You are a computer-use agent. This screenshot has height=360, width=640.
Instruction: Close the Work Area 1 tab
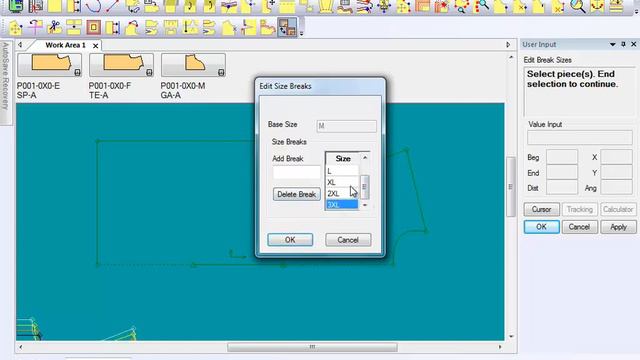click(96, 46)
